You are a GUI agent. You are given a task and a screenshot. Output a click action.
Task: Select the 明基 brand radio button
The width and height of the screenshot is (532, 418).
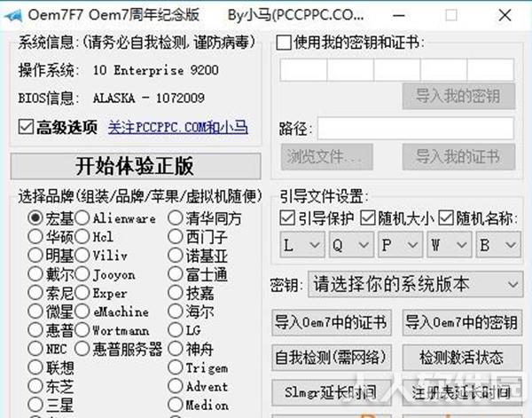(x=35, y=255)
